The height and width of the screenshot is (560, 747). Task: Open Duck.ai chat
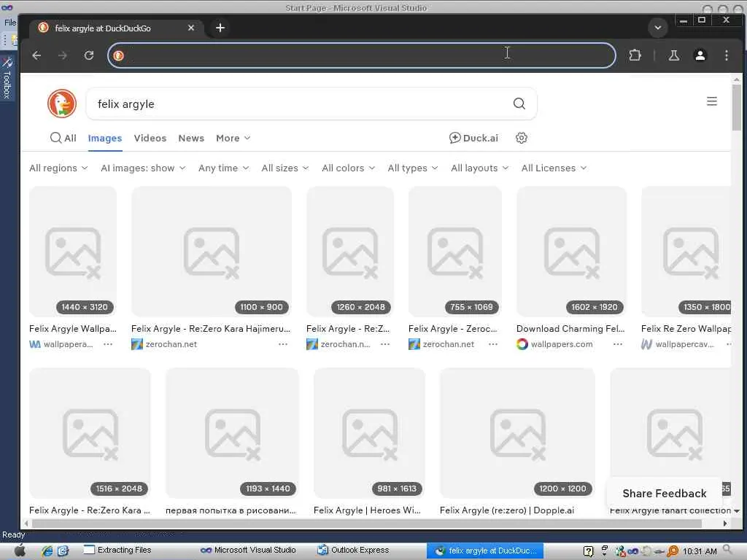[473, 138]
